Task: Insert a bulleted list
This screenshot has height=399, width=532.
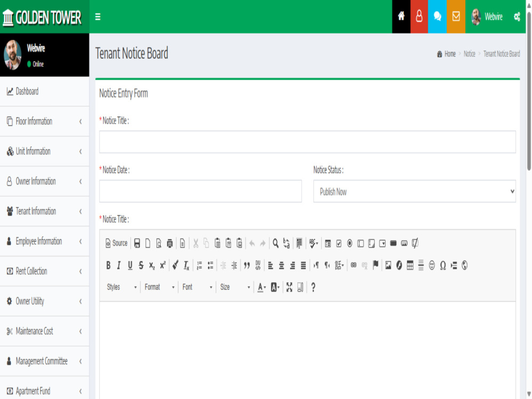Action: 210,265
